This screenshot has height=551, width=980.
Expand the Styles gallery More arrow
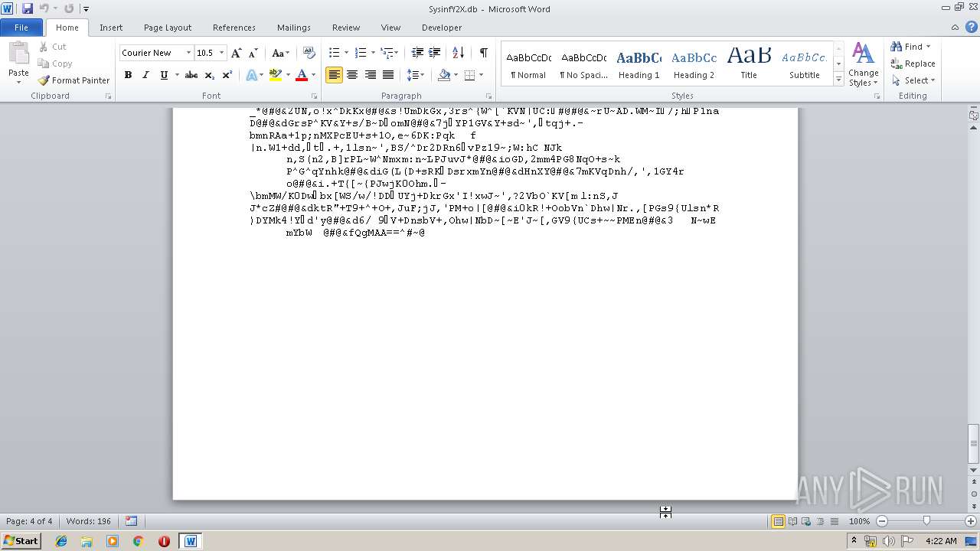839,79
